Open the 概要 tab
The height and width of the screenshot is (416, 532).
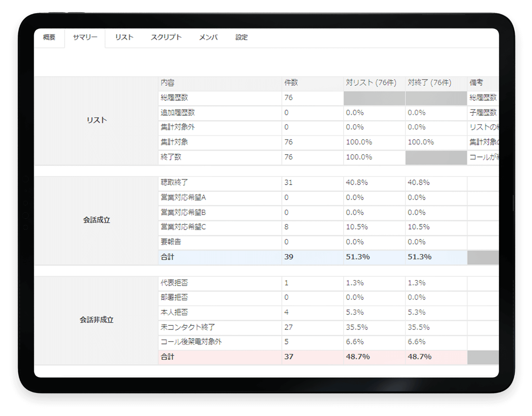[x=49, y=37]
